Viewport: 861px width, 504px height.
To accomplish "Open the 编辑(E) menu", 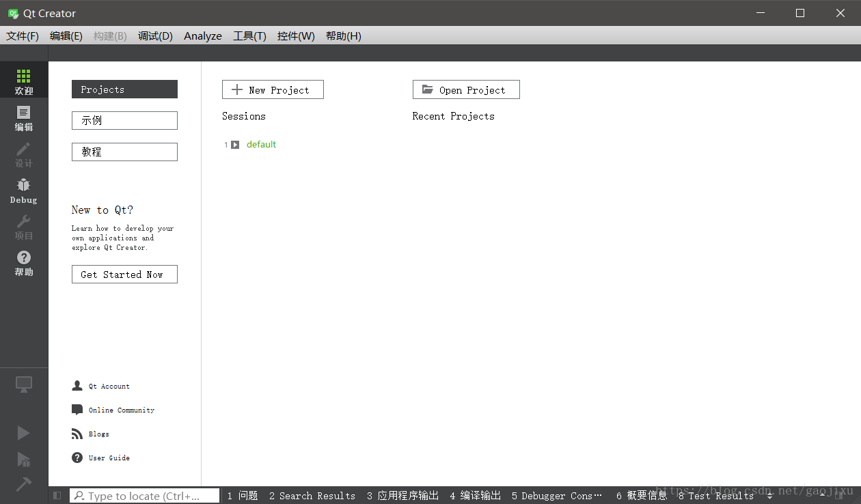I will [x=66, y=36].
